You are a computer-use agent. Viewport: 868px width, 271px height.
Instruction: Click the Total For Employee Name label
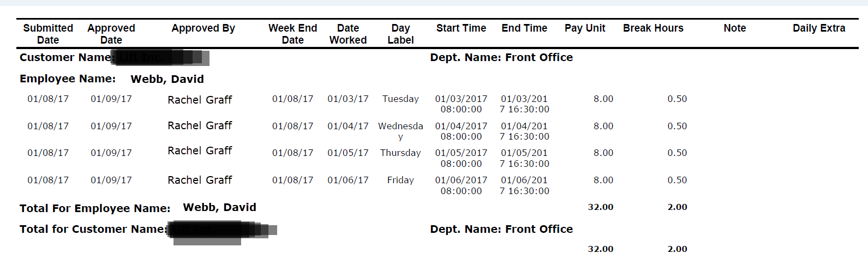(95, 208)
